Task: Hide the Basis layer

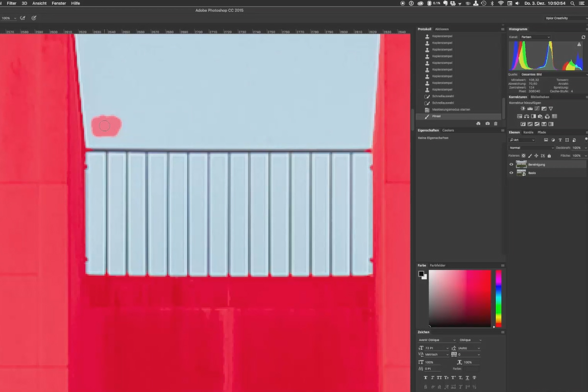Action: click(x=511, y=172)
